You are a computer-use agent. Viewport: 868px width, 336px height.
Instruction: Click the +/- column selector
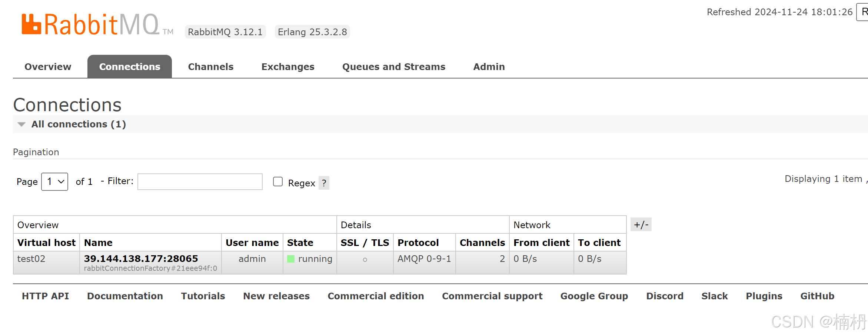[641, 224]
